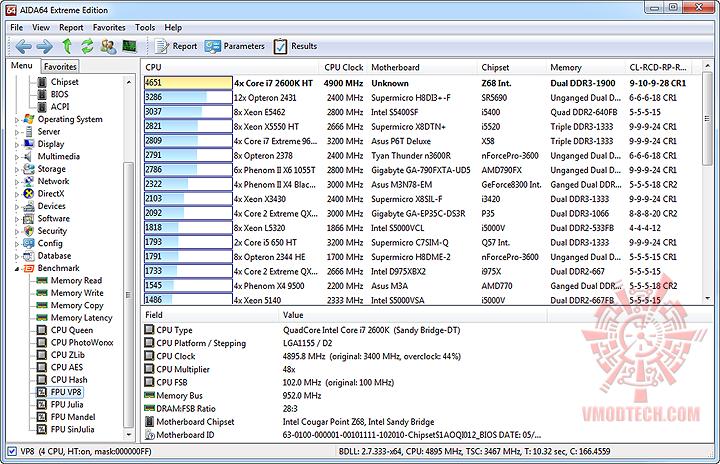Viewport: 720px width, 464px height.
Task: Expand the Operating System tree node
Action: point(17,119)
